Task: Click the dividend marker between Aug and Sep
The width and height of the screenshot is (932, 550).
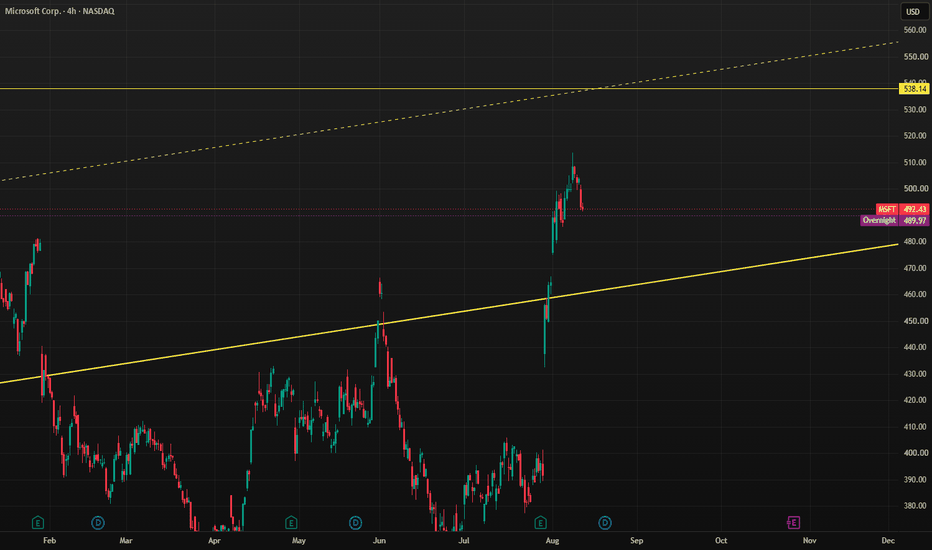Action: 604,523
